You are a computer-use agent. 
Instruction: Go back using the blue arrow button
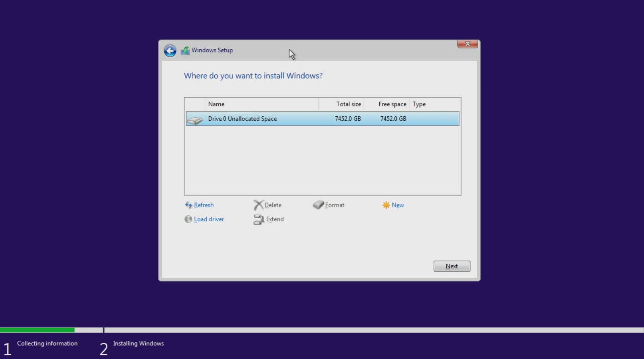(x=170, y=50)
